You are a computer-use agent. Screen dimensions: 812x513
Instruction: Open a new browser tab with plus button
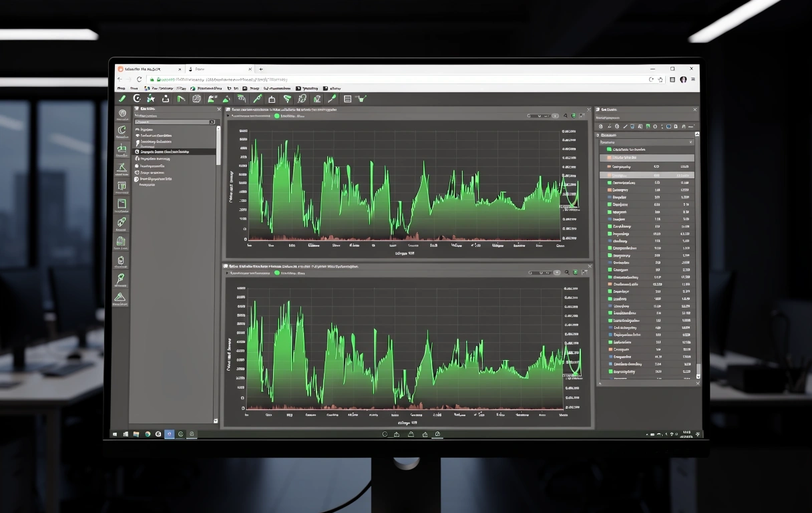(261, 69)
